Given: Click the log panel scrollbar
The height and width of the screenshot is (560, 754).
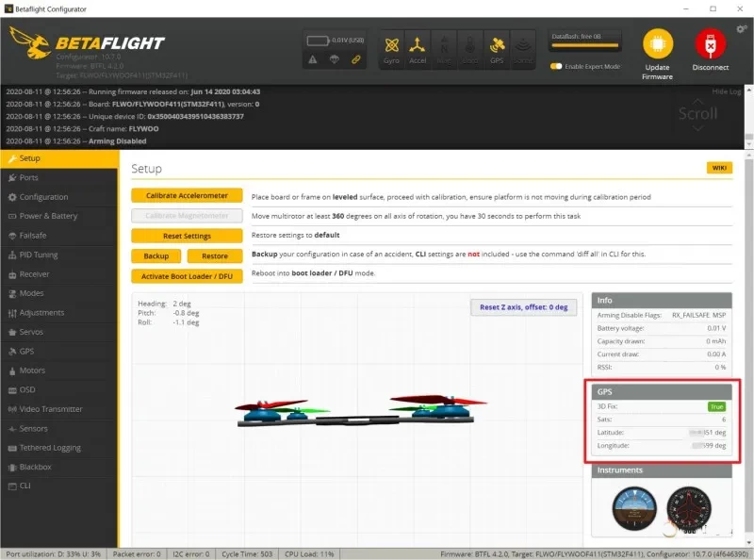Looking at the screenshot, I should [748, 117].
